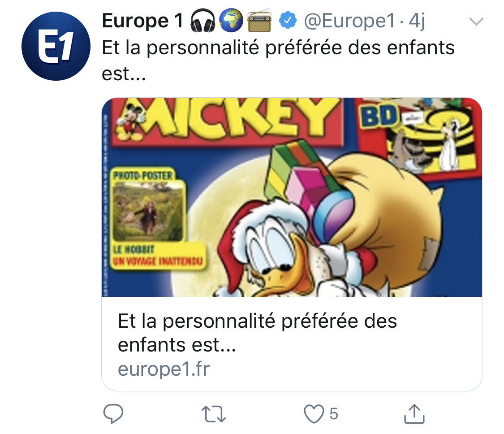Open the Mickey magazine cover image
Viewport: 504px width, 434px height.
(x=292, y=197)
